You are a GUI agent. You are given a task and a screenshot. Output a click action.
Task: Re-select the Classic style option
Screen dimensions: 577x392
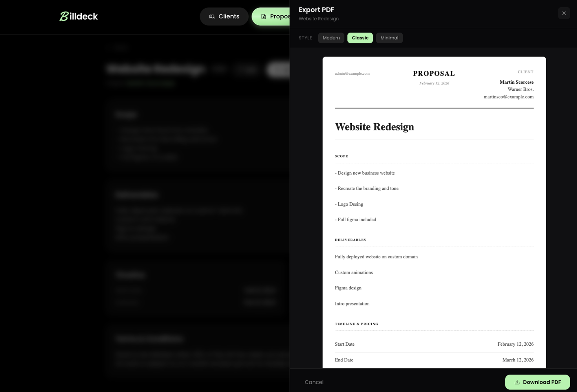(x=360, y=38)
